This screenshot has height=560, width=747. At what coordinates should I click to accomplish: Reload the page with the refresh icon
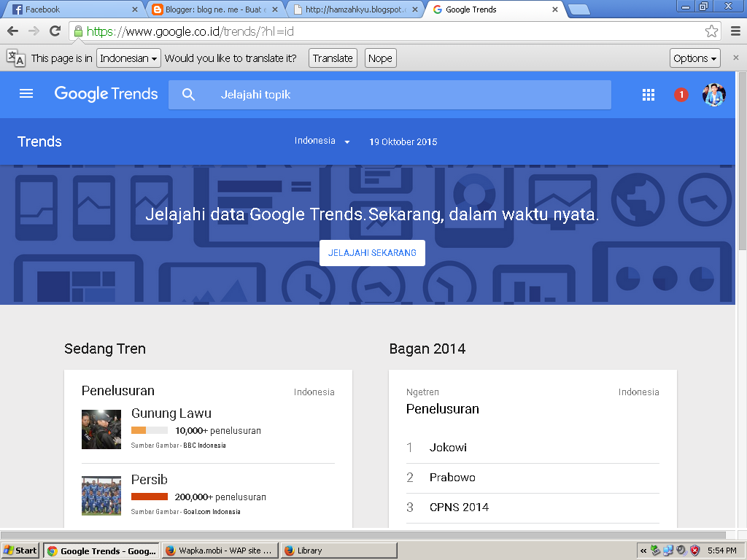(x=55, y=31)
